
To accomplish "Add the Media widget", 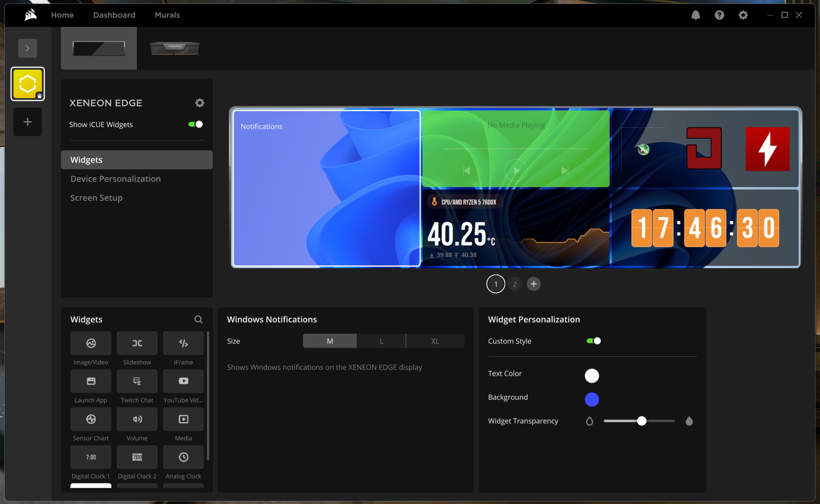I will tap(183, 419).
